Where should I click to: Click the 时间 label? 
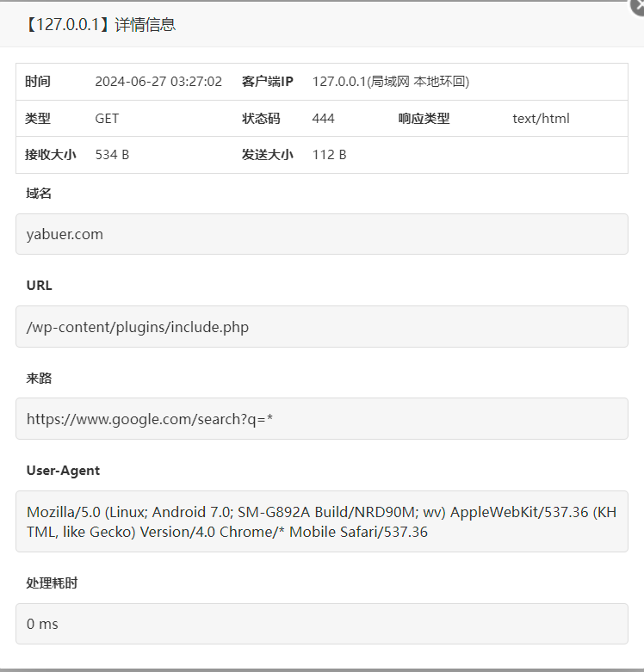pyautogui.click(x=38, y=82)
